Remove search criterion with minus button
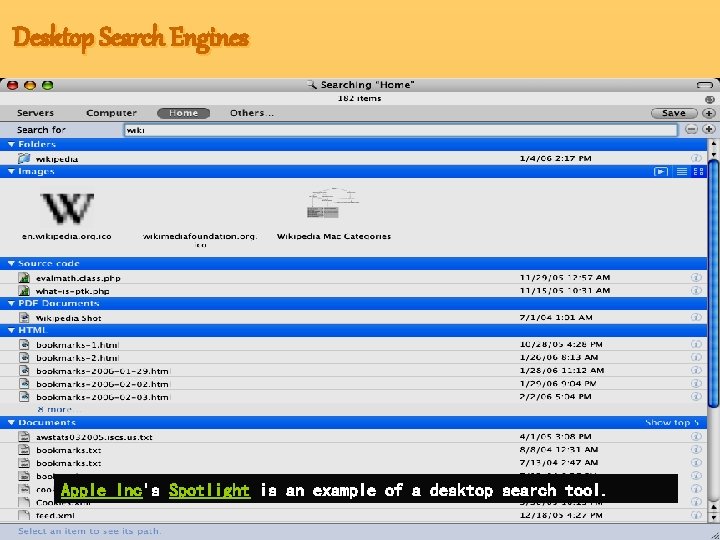Image resolution: width=720 pixels, height=540 pixels. click(691, 129)
